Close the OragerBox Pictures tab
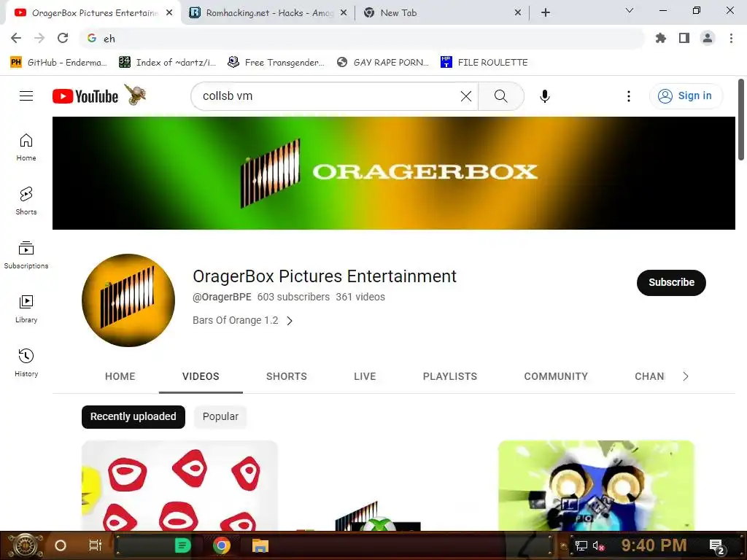Viewport: 747px width, 560px height. pyautogui.click(x=169, y=13)
